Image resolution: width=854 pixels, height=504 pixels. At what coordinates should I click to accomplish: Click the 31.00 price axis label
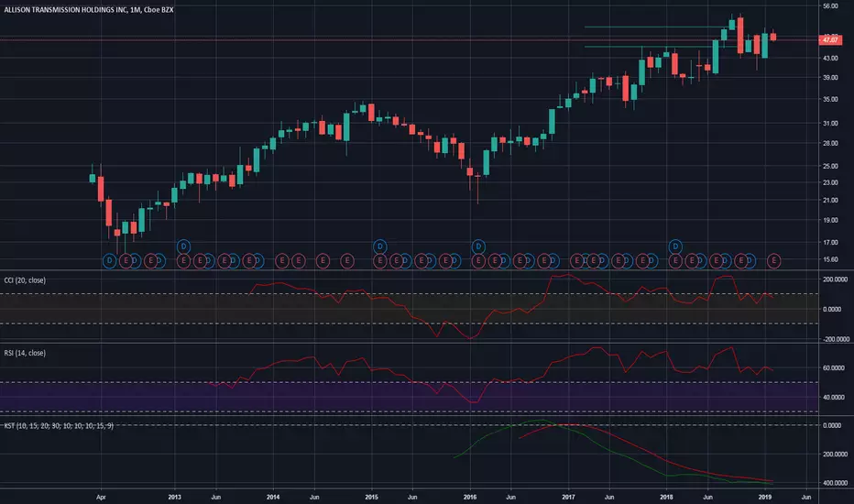tap(830, 123)
